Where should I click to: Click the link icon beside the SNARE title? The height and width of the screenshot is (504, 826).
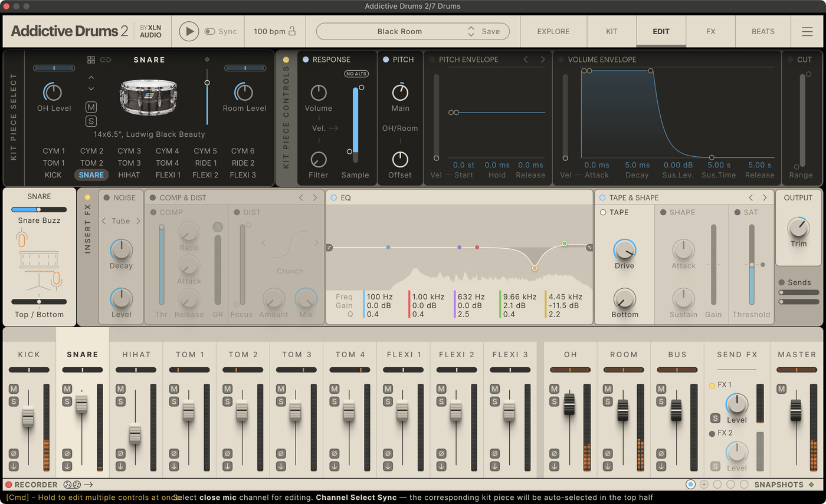[106, 60]
